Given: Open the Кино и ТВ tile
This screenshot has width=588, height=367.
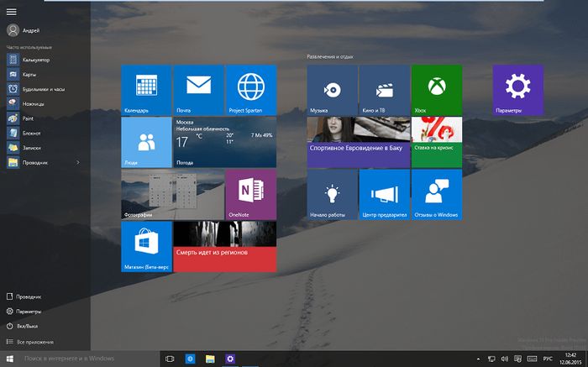Looking at the screenshot, I should coord(385,90).
